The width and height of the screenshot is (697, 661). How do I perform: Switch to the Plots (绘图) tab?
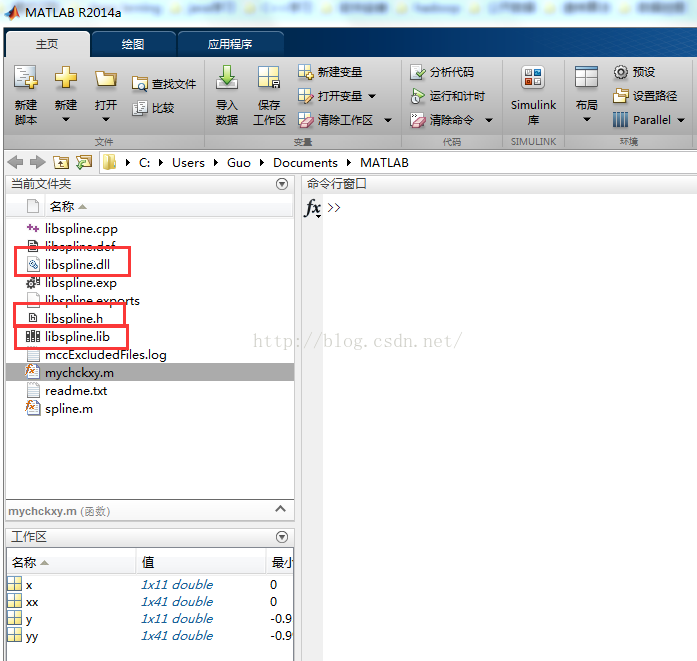(133, 44)
